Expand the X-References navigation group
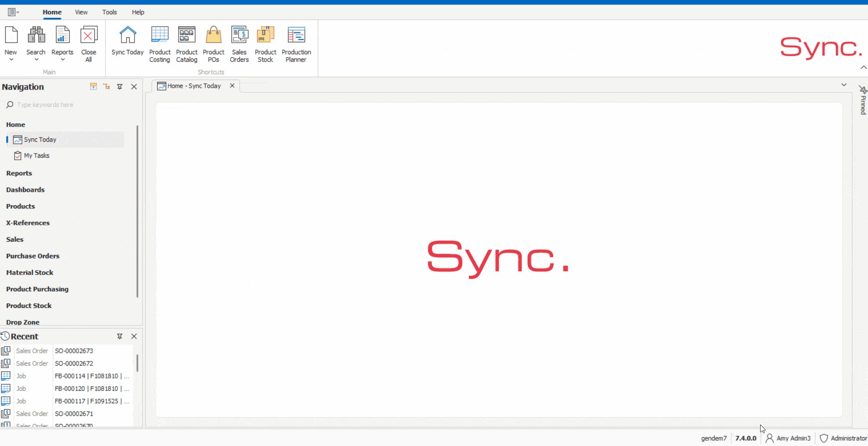The image size is (868, 446). tap(28, 223)
